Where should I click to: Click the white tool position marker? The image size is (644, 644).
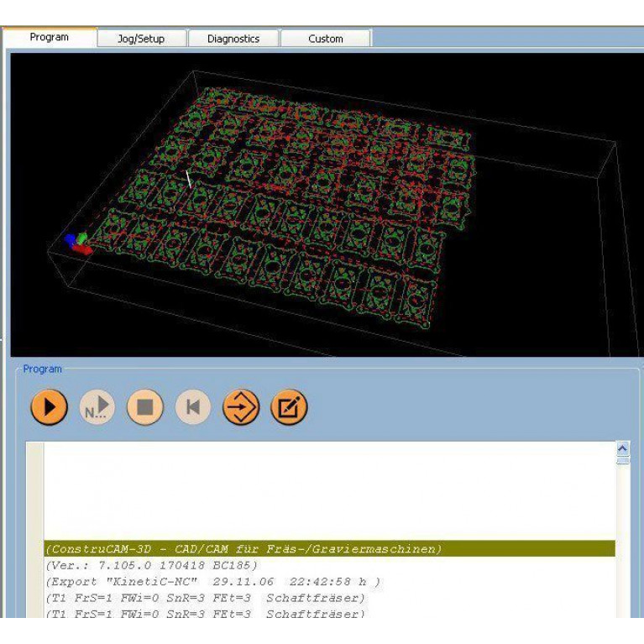coord(189,179)
